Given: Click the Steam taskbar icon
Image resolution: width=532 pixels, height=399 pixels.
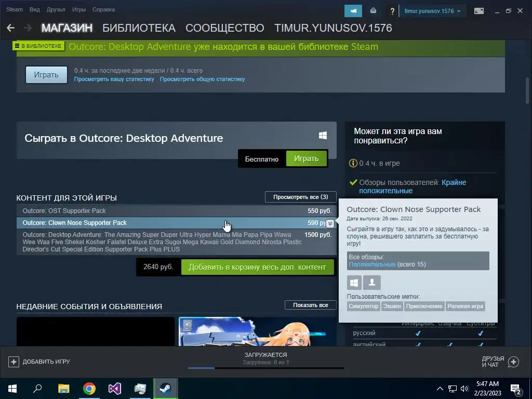Looking at the screenshot, I should 166,389.
